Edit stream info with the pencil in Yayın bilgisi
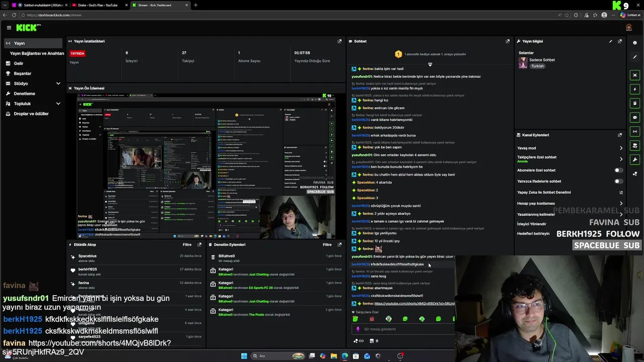The width and height of the screenshot is (644, 362). 611,41
